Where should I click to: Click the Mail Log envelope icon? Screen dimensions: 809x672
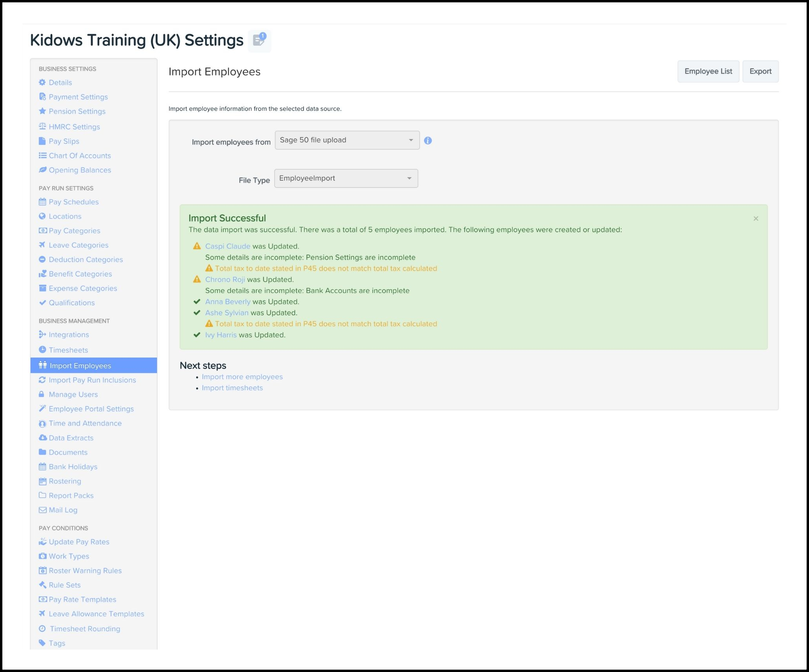[42, 510]
